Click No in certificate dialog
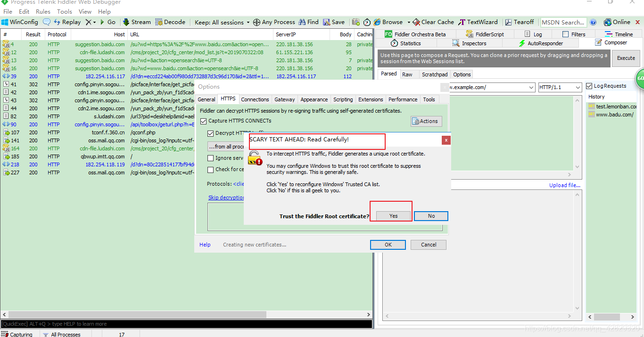Screen dimensions: 644x337 coord(431,216)
